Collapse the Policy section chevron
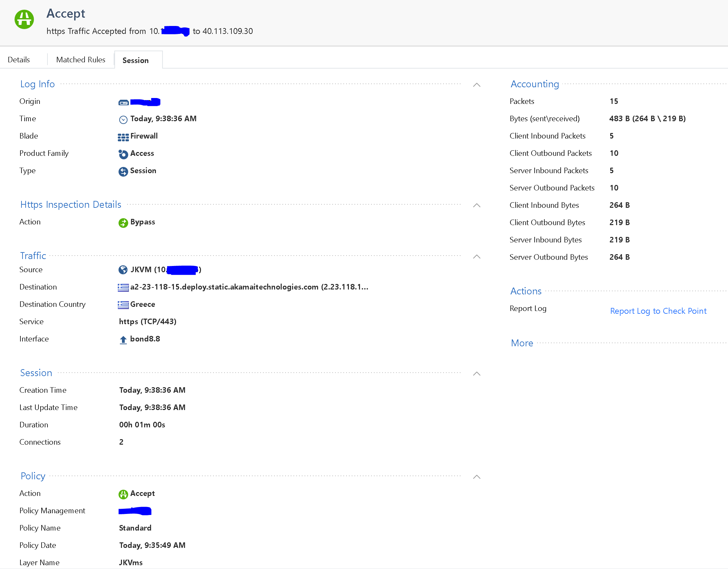This screenshot has width=728, height=569. tap(476, 477)
